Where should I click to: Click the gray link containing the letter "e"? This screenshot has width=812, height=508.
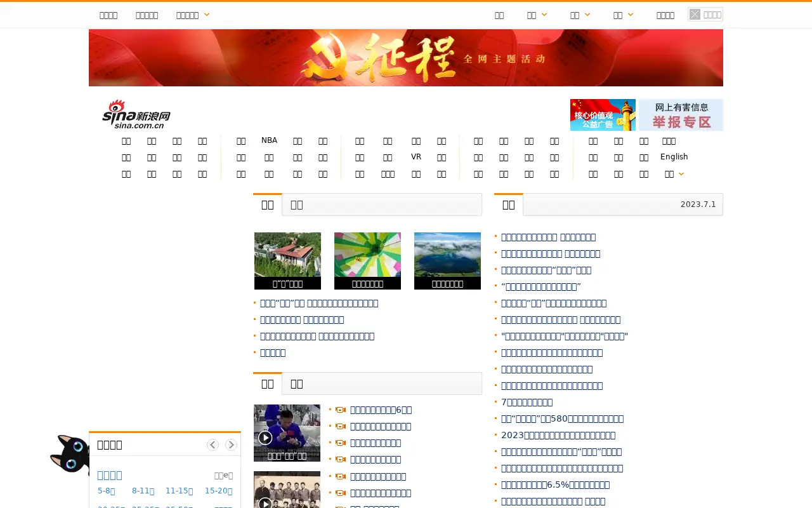pyautogui.click(x=223, y=476)
